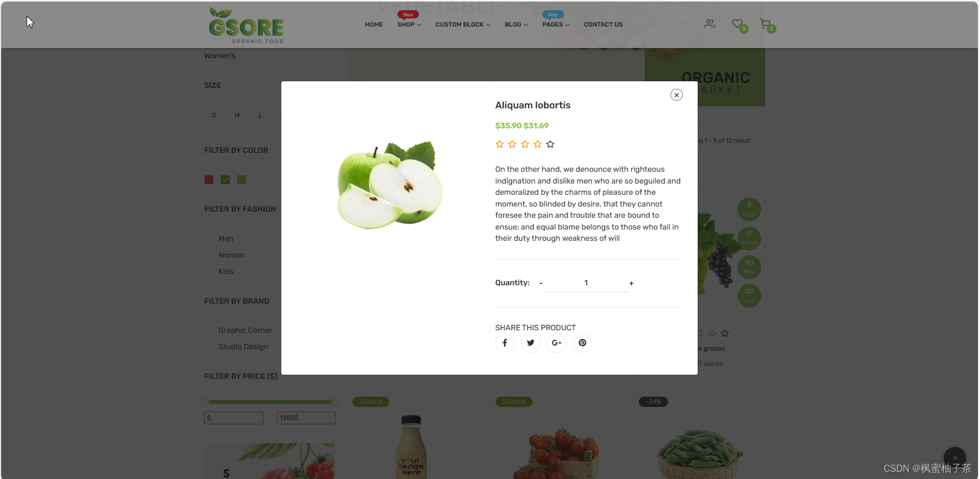The height and width of the screenshot is (479, 980).
Task: Check the Graphic Corner brand filter
Action: click(209, 330)
